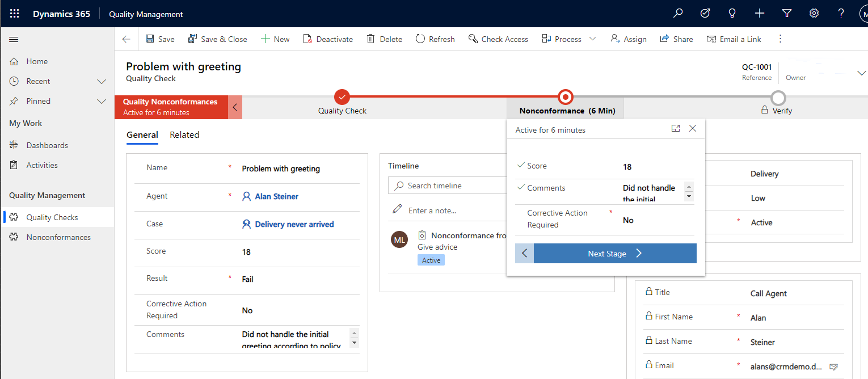This screenshot has width=868, height=379.
Task: Expand the Pinned list chevron
Action: [x=102, y=101]
